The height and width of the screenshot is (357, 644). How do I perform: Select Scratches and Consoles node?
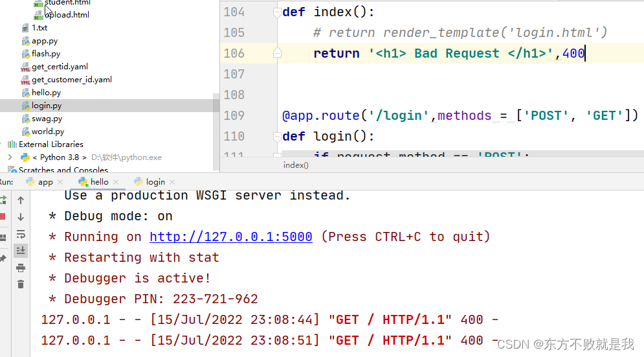[63, 170]
